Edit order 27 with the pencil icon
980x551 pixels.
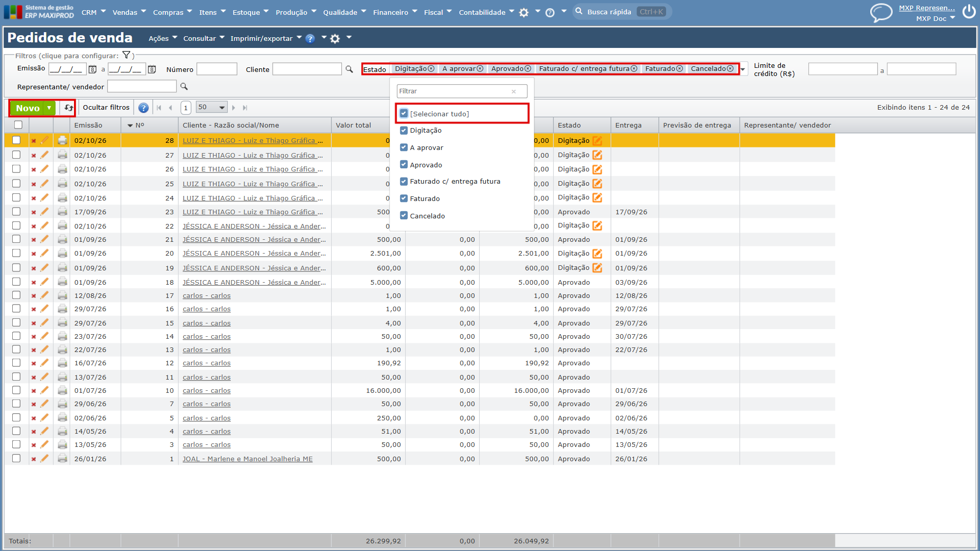click(x=44, y=155)
